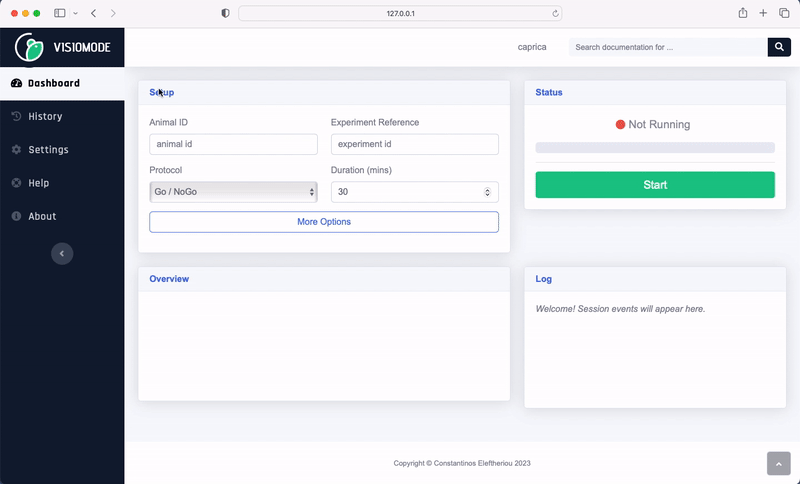Screen dimensions: 800x484
Task: Open the Help section in the sidebar
Action: click(38, 183)
